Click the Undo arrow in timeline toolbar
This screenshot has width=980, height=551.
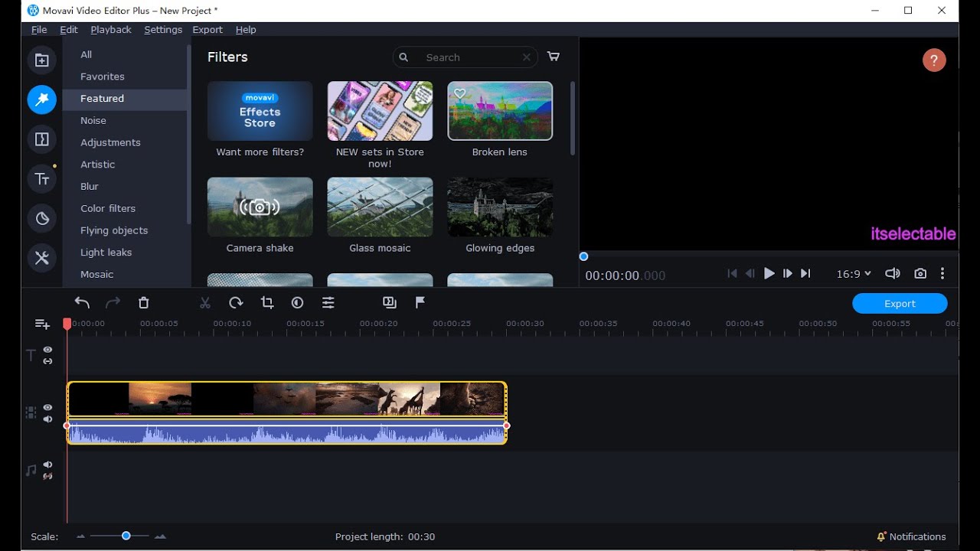click(82, 303)
